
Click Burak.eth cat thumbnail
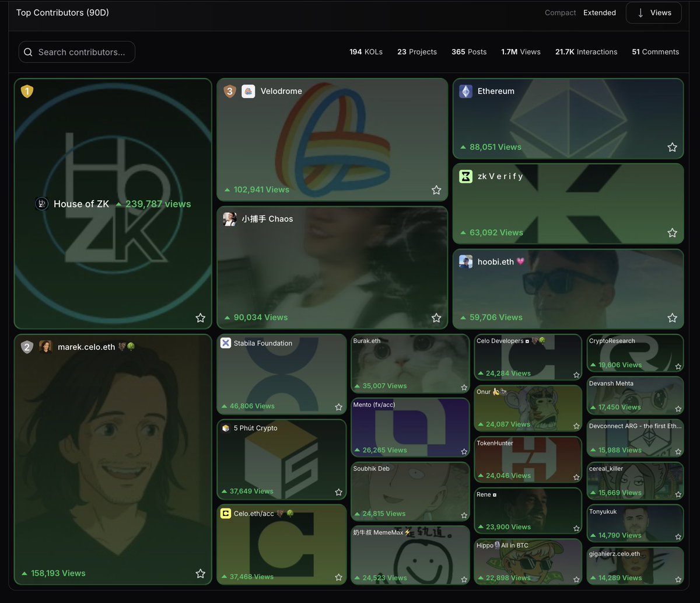click(x=410, y=364)
